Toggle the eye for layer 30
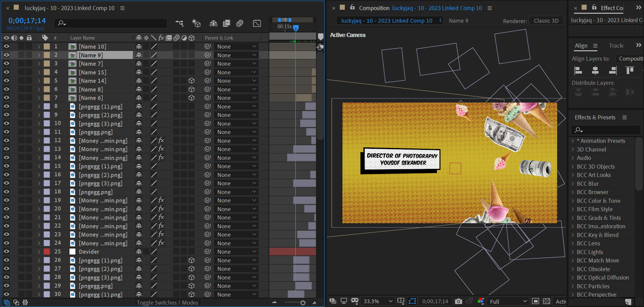The image size is (644, 307). [6, 294]
